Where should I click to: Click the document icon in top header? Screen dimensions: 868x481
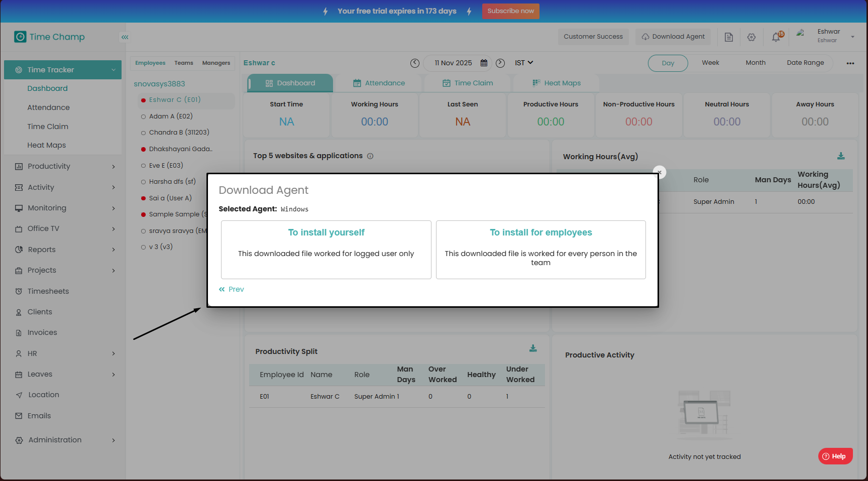pyautogui.click(x=728, y=37)
